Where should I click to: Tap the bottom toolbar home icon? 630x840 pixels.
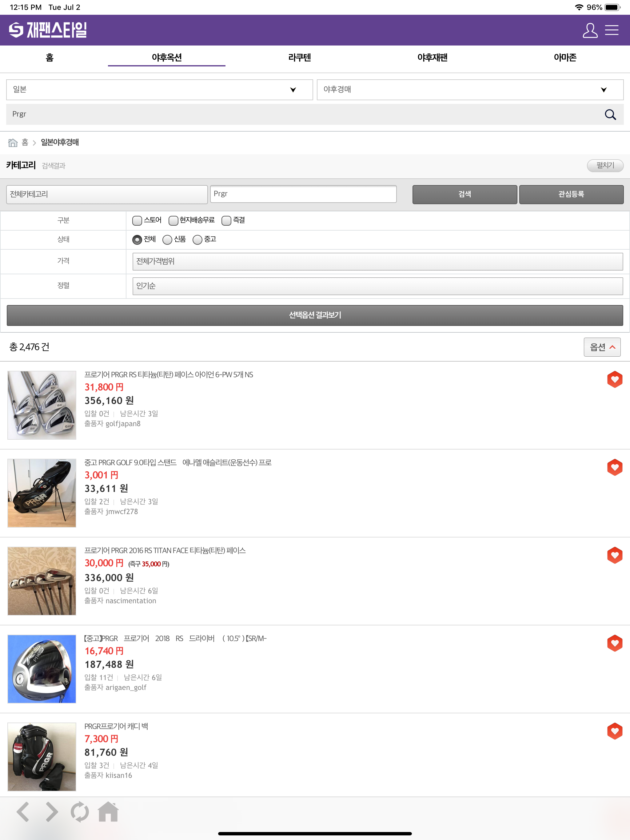108,811
